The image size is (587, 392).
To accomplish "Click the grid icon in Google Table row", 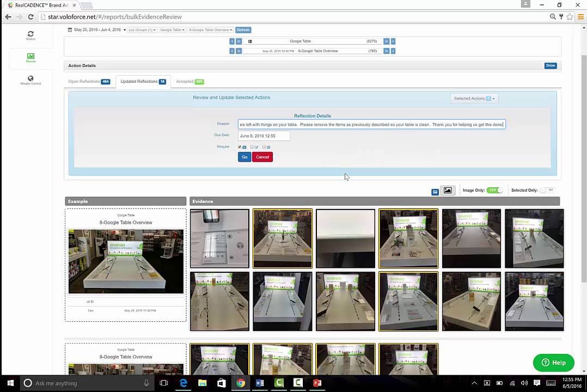I will (x=250, y=41).
